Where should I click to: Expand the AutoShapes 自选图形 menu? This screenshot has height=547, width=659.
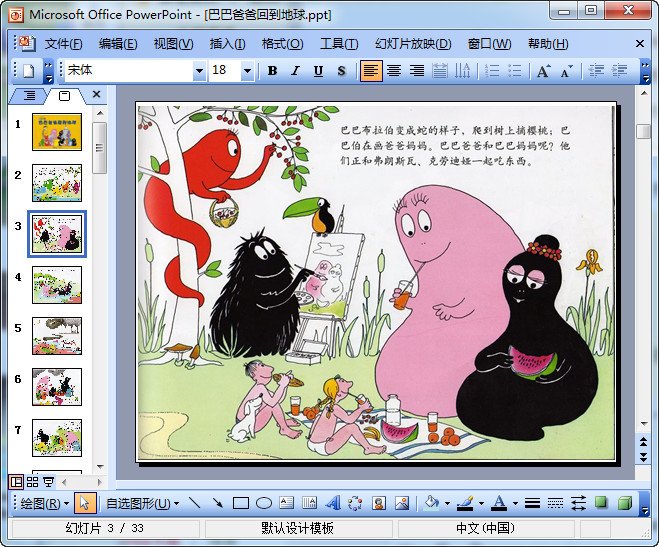(142, 503)
